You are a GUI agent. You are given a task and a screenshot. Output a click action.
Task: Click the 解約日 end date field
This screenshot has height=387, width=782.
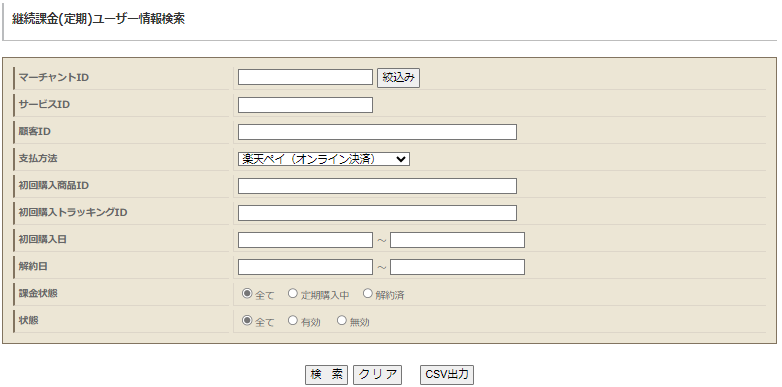pyautogui.click(x=457, y=267)
